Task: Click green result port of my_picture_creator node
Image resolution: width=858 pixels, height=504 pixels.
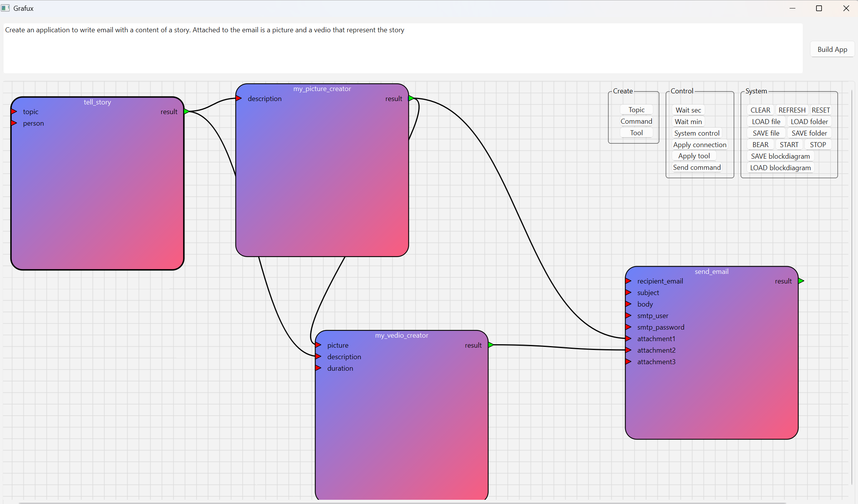Action: [411, 99]
